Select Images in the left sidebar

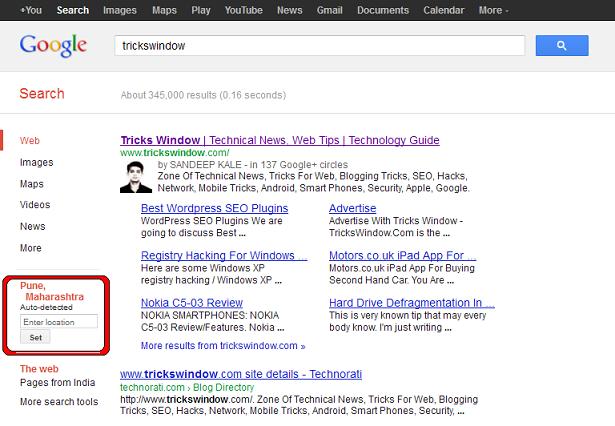point(36,162)
